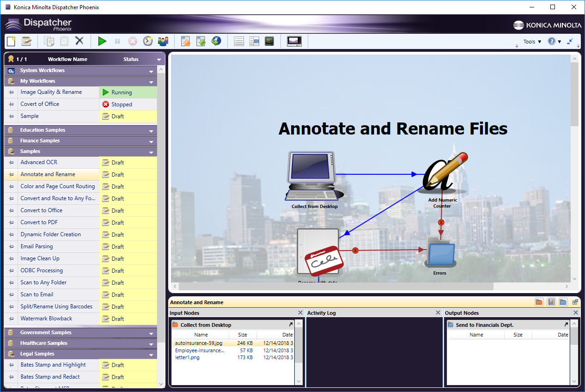The image size is (585, 392).
Task: Click the workflow canvas horizontal scrollbar
Action: pyautogui.click(x=336, y=287)
